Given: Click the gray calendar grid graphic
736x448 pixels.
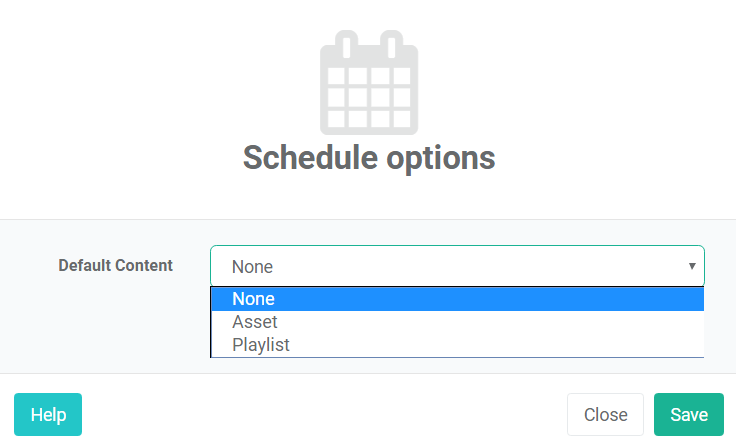Looking at the screenshot, I should 369,83.
